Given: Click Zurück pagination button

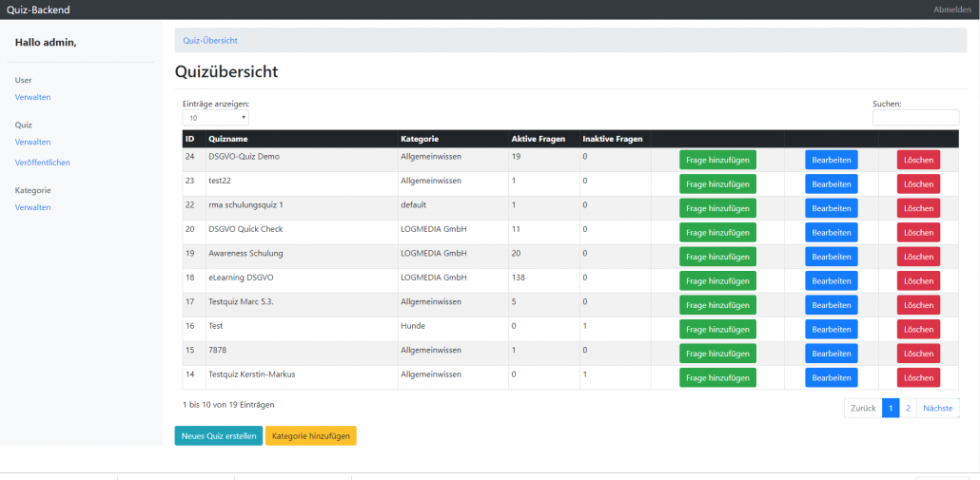Looking at the screenshot, I should pos(863,408).
